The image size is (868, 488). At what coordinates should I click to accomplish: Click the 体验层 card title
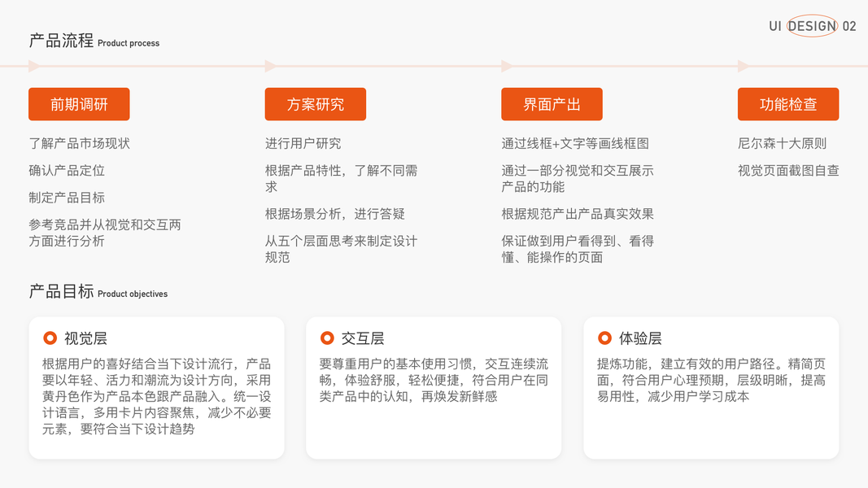click(x=640, y=338)
